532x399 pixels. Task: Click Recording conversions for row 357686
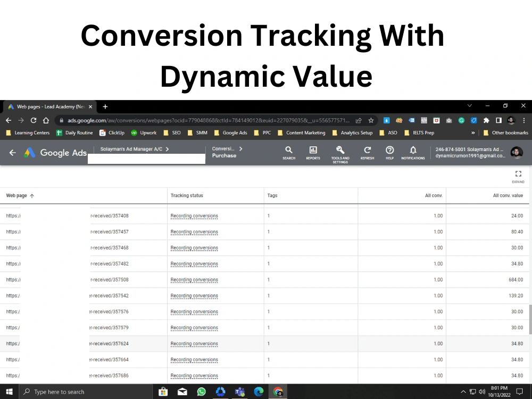(194, 376)
